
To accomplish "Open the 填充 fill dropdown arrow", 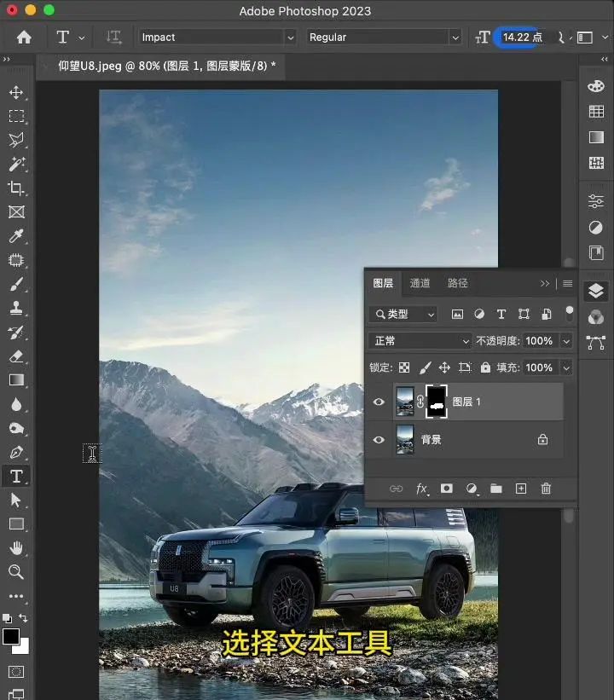I will pos(566,367).
